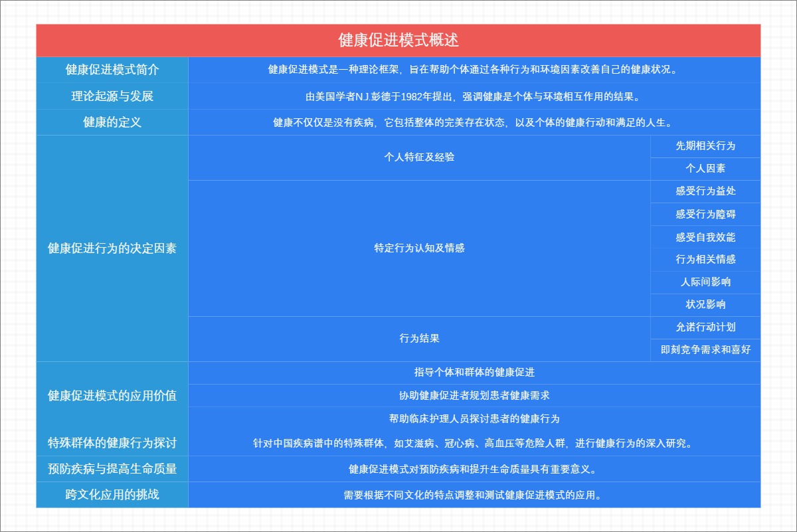Select the 人际间影响 cell
The image size is (797, 532).
(x=704, y=282)
